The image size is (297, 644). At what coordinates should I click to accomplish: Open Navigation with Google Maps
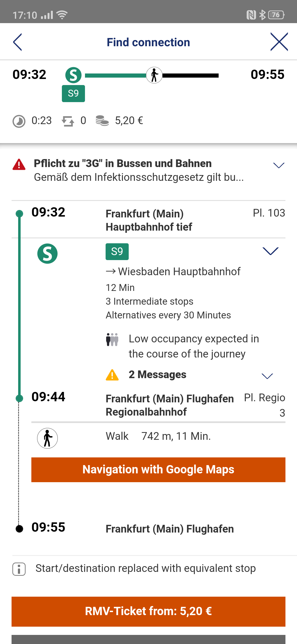tap(158, 470)
